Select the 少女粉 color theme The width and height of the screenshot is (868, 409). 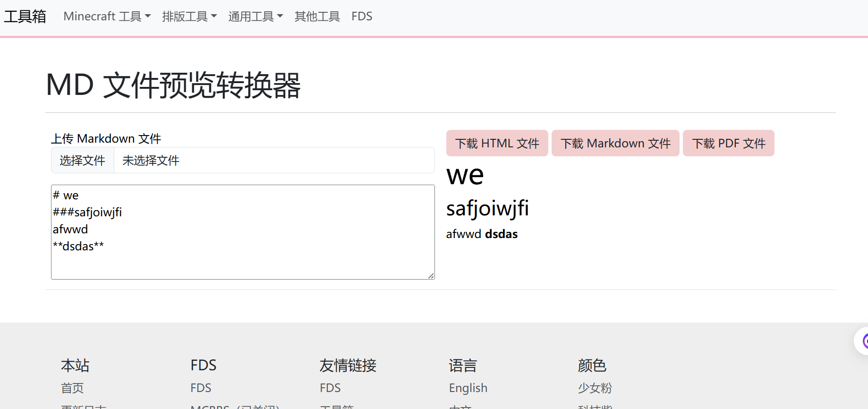(595, 388)
